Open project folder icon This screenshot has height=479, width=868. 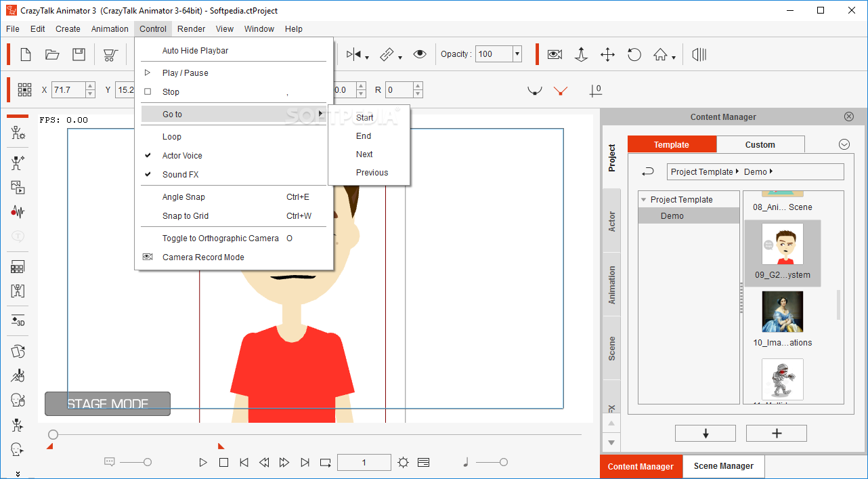point(52,54)
